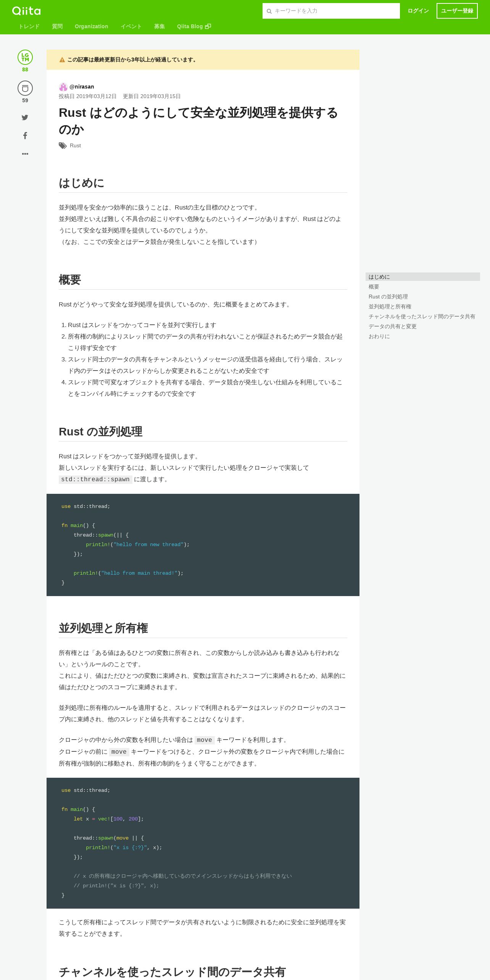This screenshot has width=490, height=980.
Task: Click the LGTM button icon
Action: (x=25, y=57)
